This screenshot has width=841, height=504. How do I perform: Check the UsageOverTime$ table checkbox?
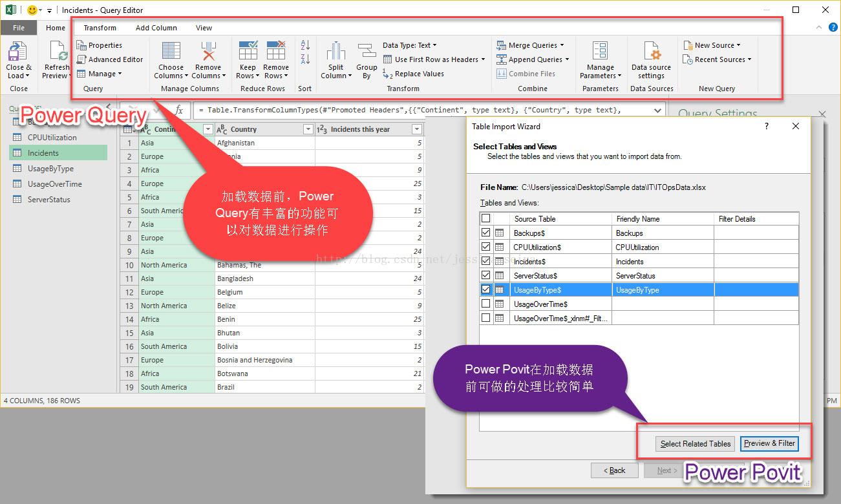(485, 304)
